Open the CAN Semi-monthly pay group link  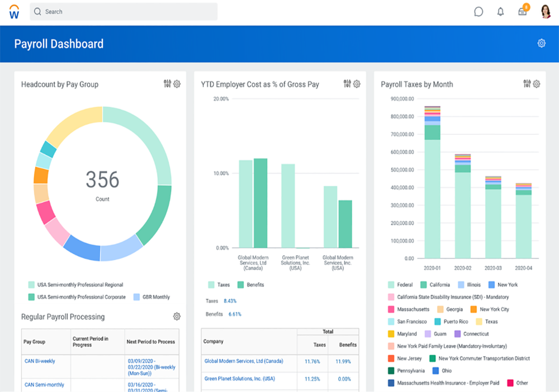pyautogui.click(x=44, y=385)
